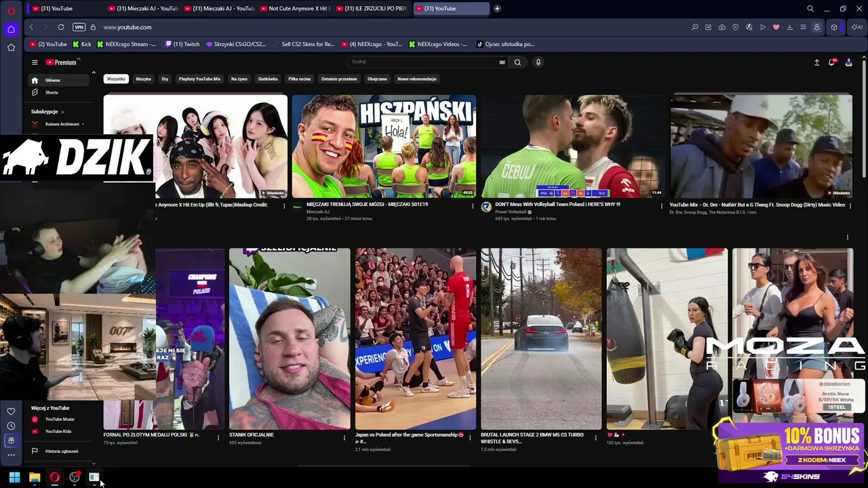This screenshot has width=868, height=488.
Task: Open the Opera sidebar home icon
Action: [11, 29]
